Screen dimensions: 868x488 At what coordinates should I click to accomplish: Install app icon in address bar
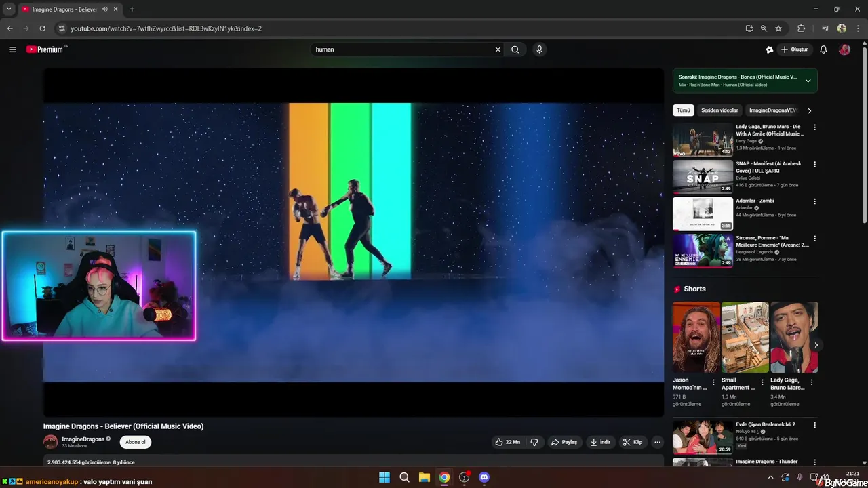pyautogui.click(x=749, y=28)
